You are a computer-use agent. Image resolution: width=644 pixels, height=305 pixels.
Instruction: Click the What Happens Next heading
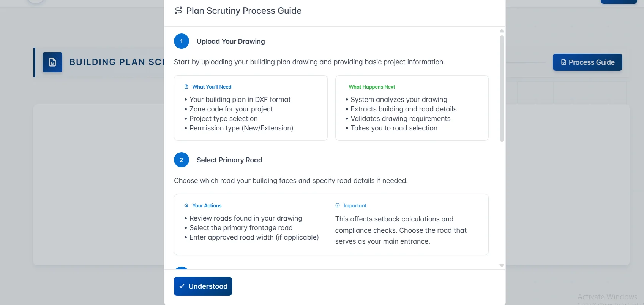[x=372, y=87]
